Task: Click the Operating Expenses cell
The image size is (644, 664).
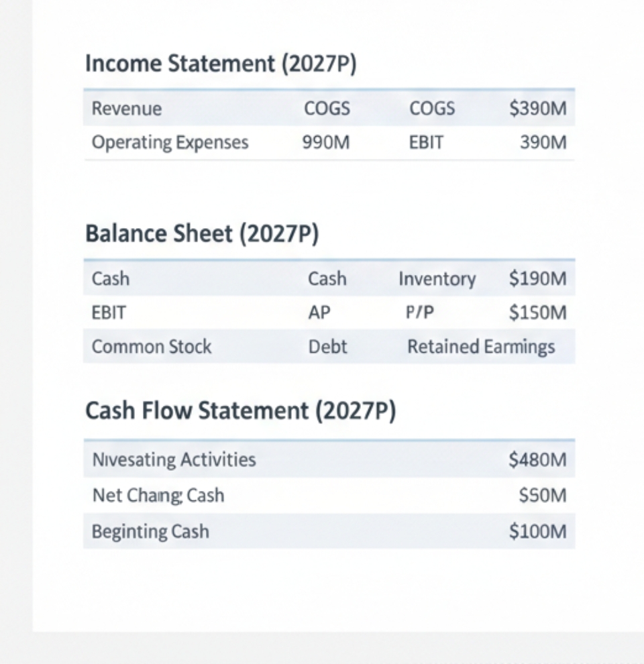Action: (x=170, y=143)
